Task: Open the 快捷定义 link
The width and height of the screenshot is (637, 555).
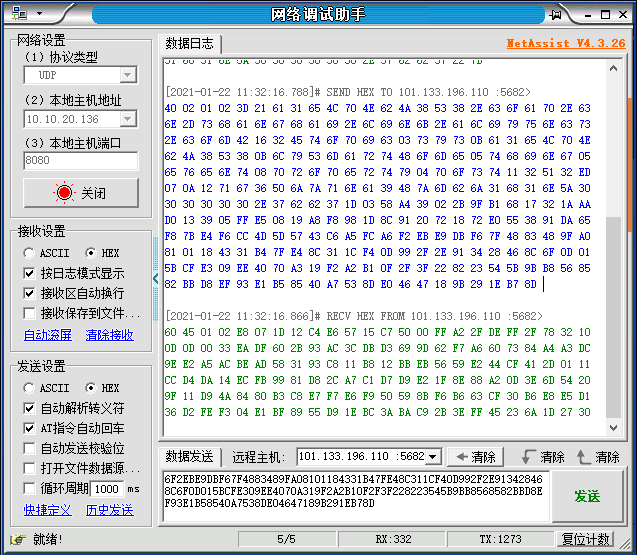Action: [48, 510]
